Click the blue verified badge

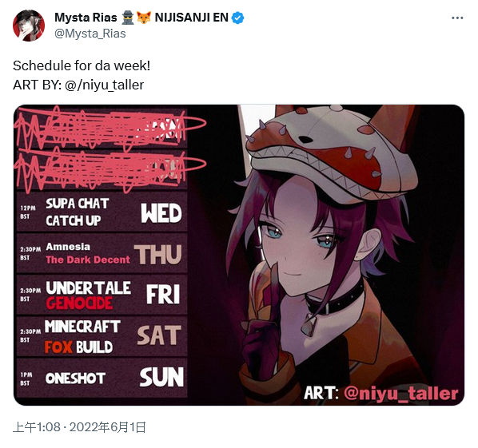[x=237, y=18]
